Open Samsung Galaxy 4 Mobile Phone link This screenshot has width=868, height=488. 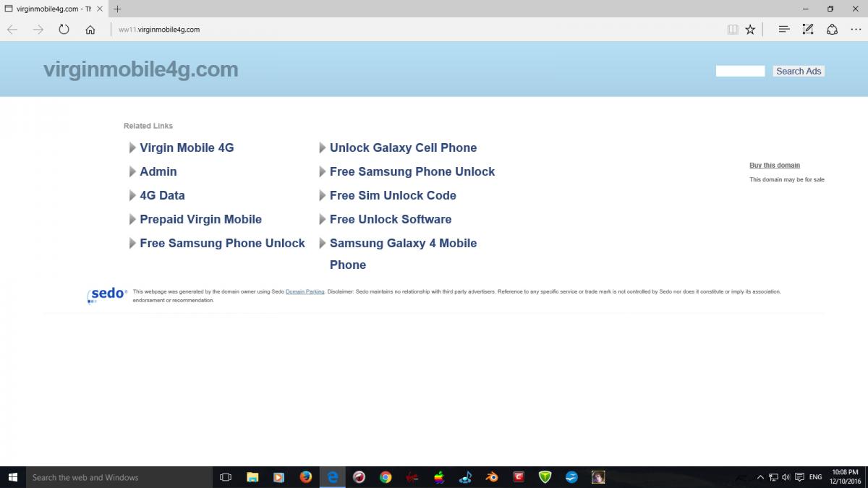(x=403, y=254)
